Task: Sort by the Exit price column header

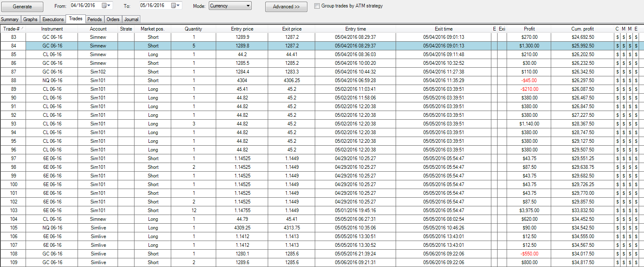Action: pos(292,29)
